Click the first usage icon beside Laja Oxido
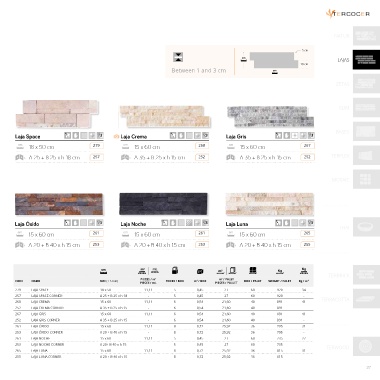The height and width of the screenshot is (380, 380). tap(67, 223)
